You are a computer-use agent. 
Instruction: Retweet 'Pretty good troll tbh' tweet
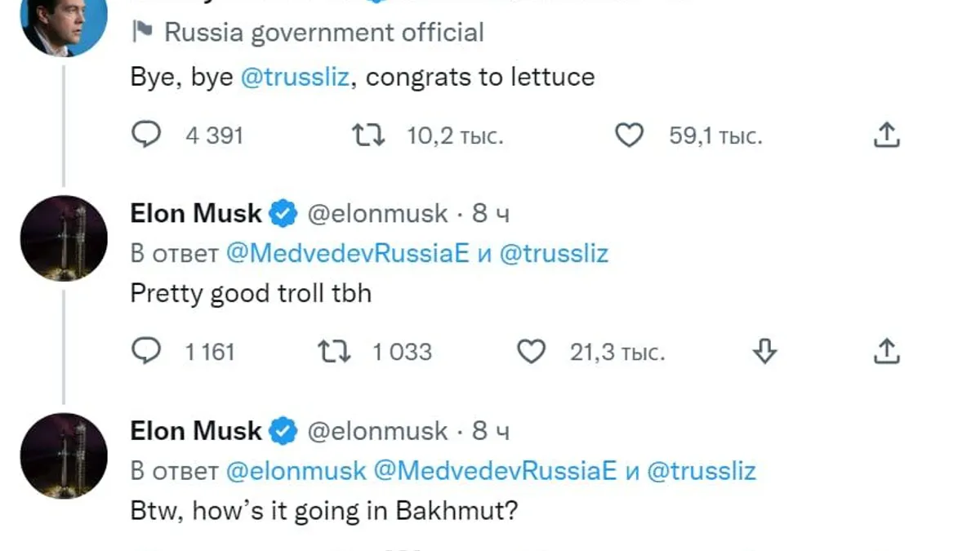[x=333, y=351]
